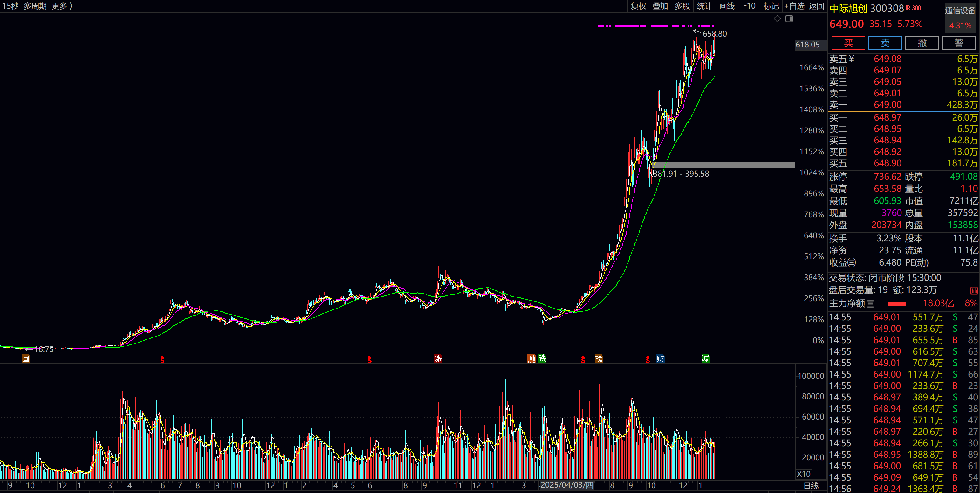
Task: Click the diamond icon above the chart
Action: coord(777,19)
